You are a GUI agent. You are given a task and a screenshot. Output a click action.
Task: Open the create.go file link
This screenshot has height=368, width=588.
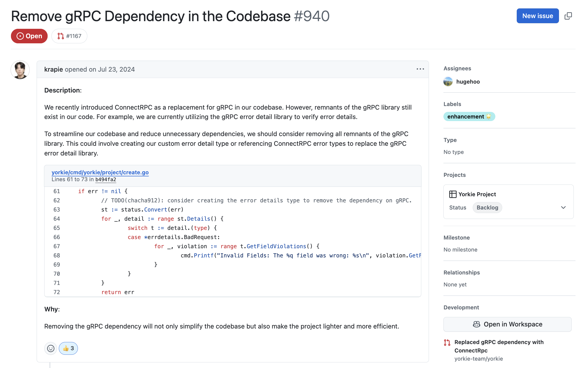click(100, 172)
